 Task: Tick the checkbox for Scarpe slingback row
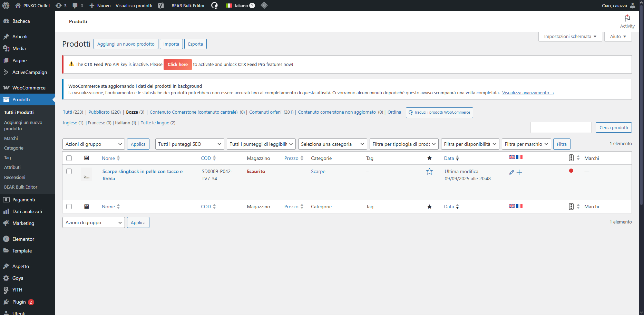69,171
